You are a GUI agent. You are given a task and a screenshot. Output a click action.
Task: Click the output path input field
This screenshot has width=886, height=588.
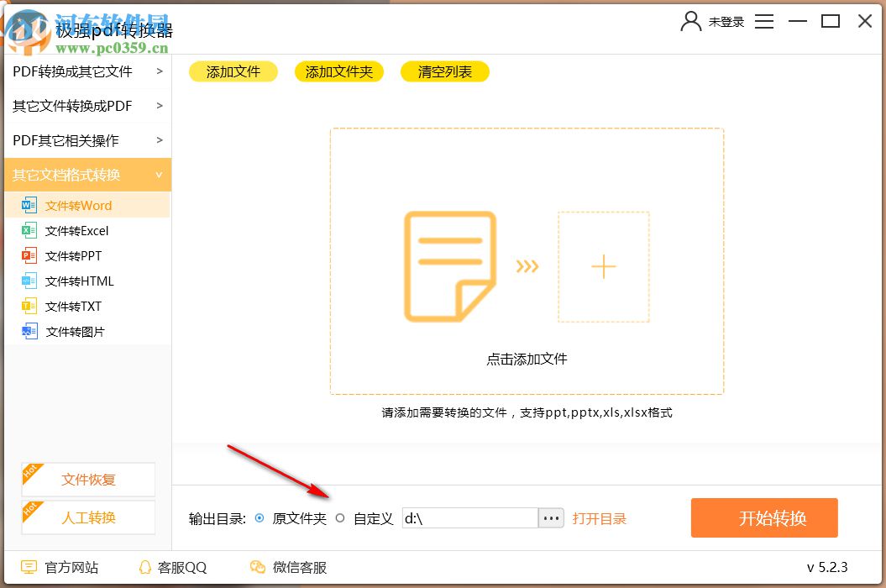pos(470,518)
